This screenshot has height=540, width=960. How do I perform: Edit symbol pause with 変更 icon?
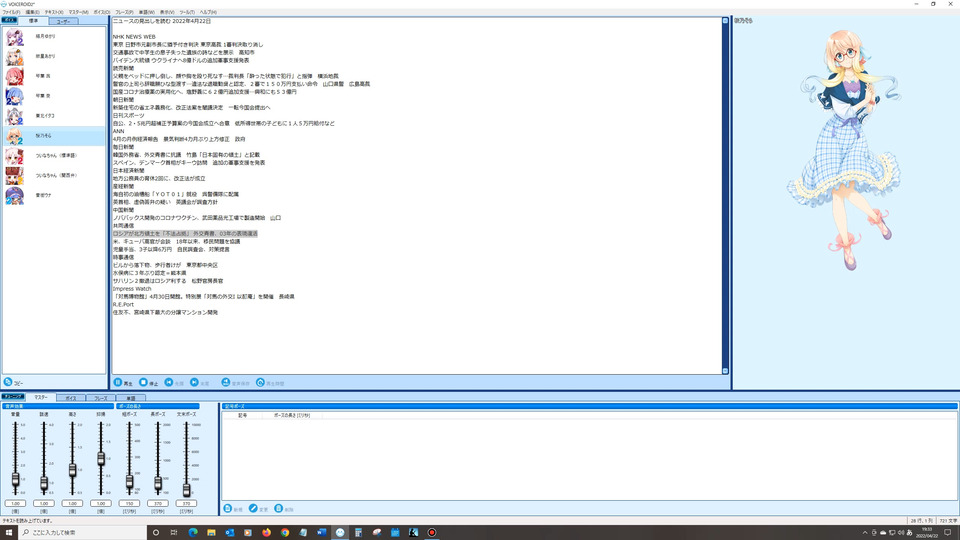tap(253, 509)
